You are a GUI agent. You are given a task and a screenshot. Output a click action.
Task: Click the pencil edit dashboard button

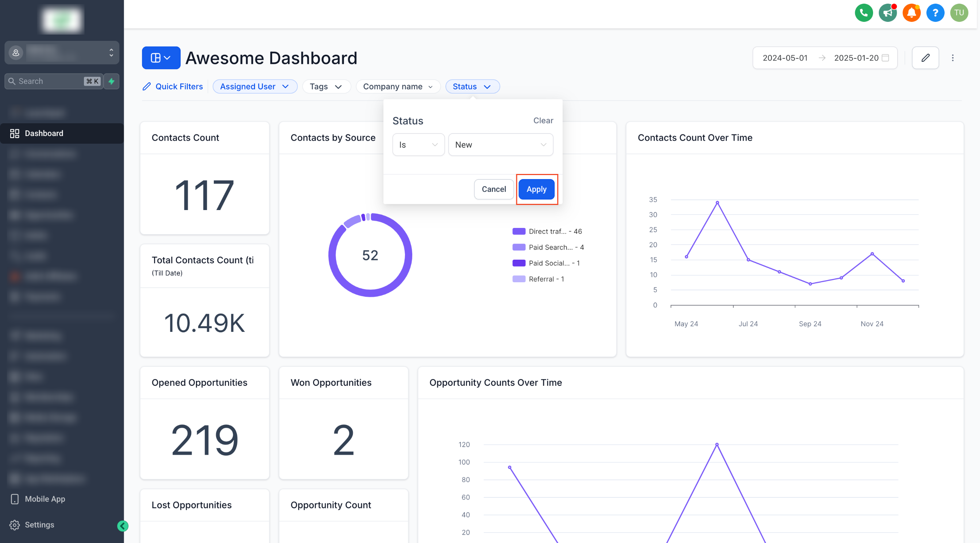(x=925, y=58)
